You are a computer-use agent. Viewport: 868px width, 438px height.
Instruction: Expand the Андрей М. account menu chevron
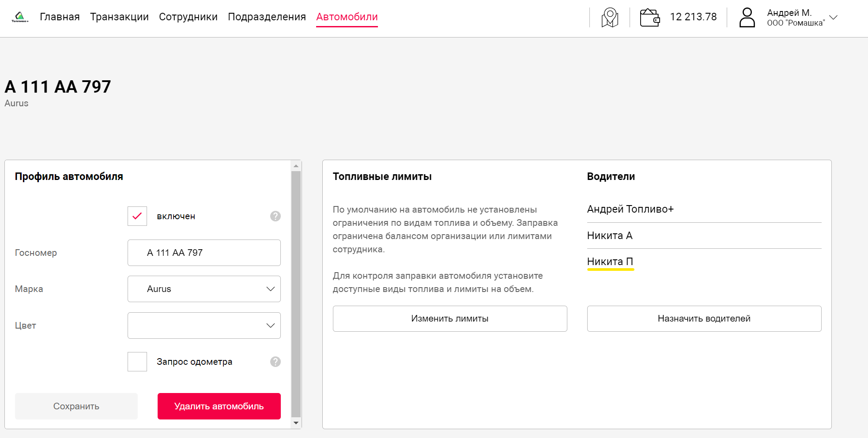click(834, 18)
